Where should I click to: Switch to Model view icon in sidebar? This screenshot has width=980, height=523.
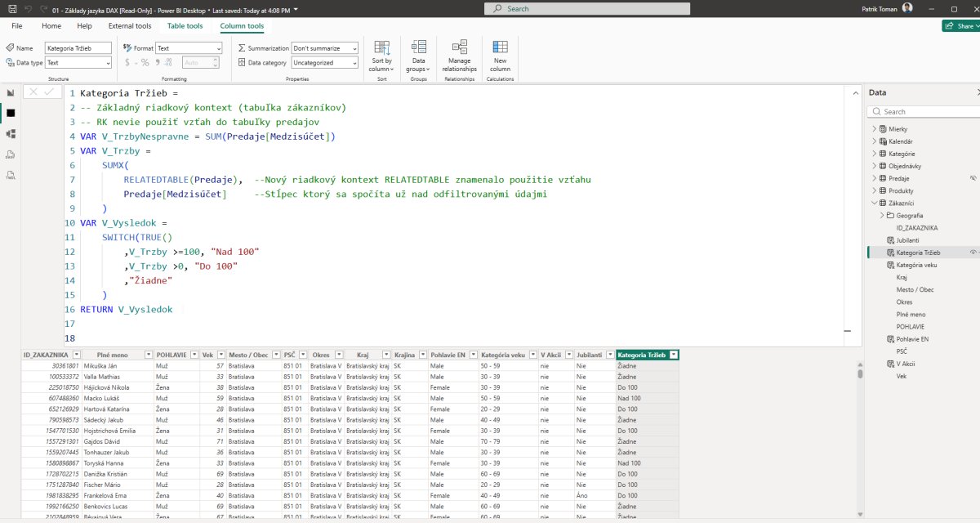pos(11,133)
